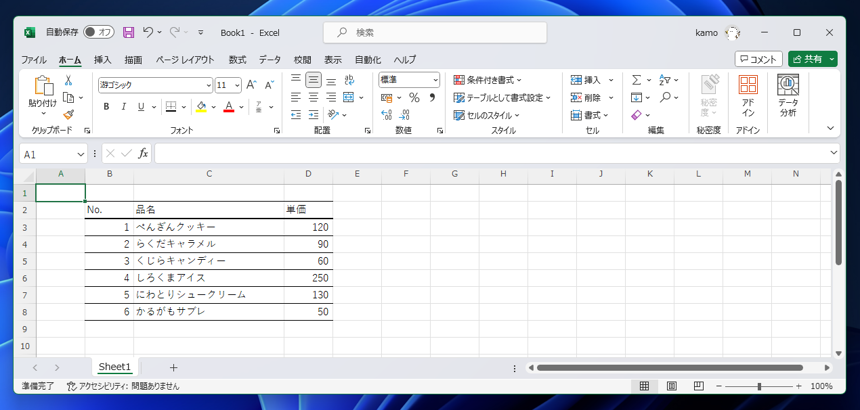The width and height of the screenshot is (860, 410).
Task: Select the Sheet1 tab
Action: (115, 367)
